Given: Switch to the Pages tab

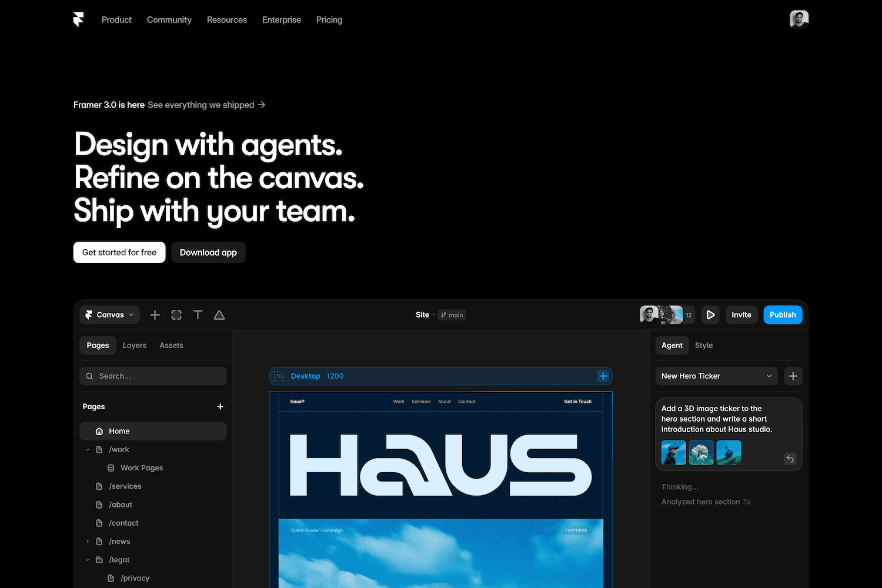Looking at the screenshot, I should pyautogui.click(x=98, y=345).
